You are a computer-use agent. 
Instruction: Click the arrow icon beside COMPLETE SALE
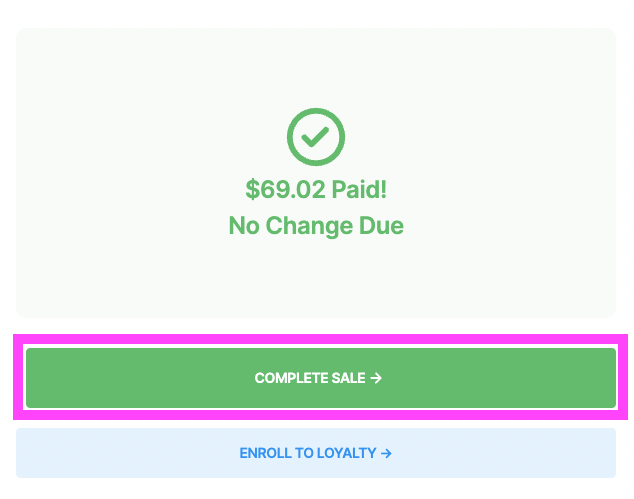pos(376,378)
